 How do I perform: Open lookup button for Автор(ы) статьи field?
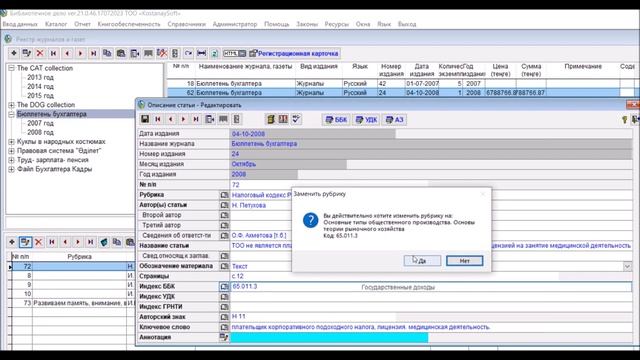224,205
